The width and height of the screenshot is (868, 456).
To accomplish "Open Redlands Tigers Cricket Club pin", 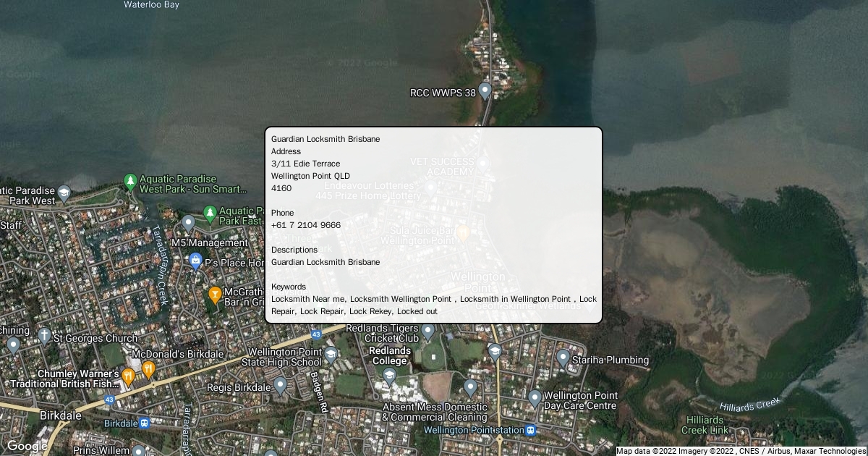I will tap(427, 332).
